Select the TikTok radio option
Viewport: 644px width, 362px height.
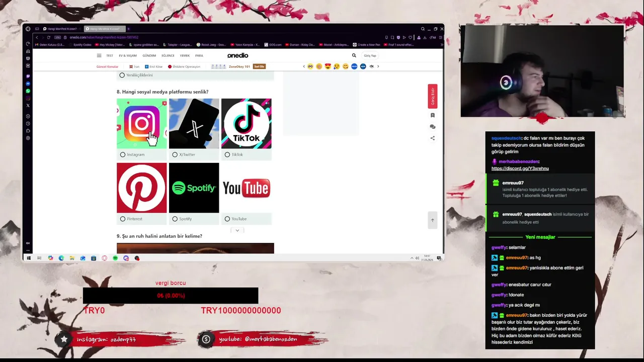click(227, 154)
